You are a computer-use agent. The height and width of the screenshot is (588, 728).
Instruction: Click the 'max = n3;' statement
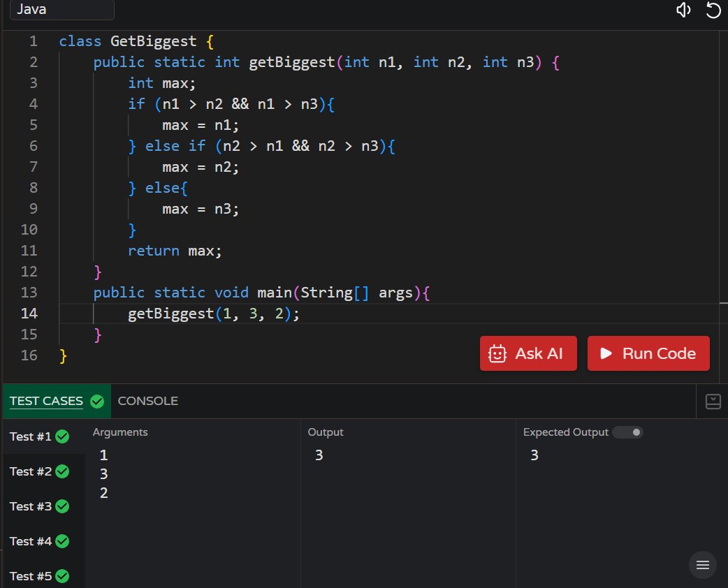tap(201, 209)
